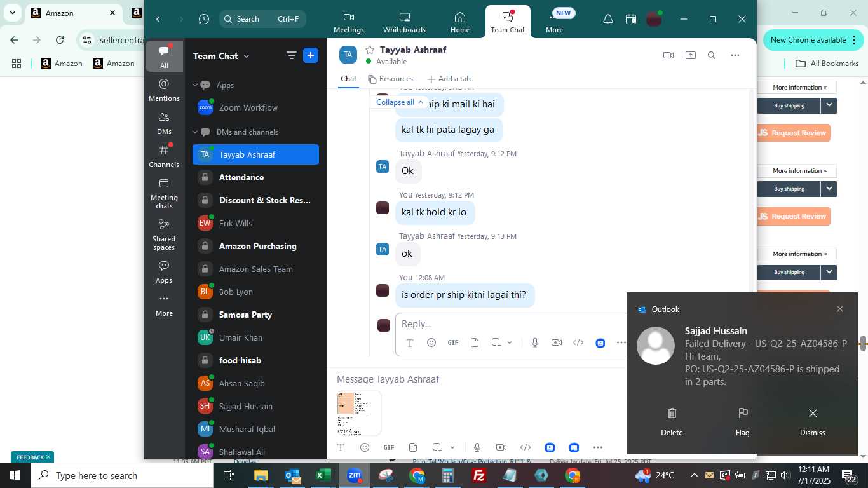Click the Zoom history clock icon

(204, 19)
